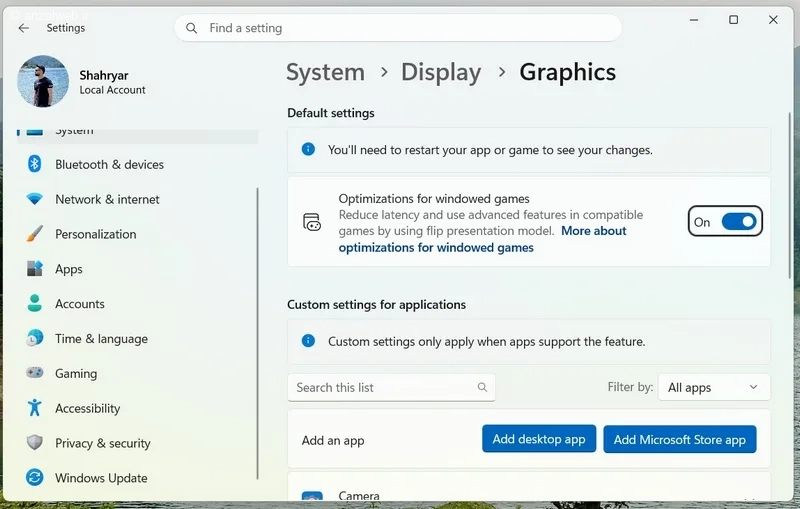Click the Local Account label
Screen dimensions: 800x509
coord(112,90)
